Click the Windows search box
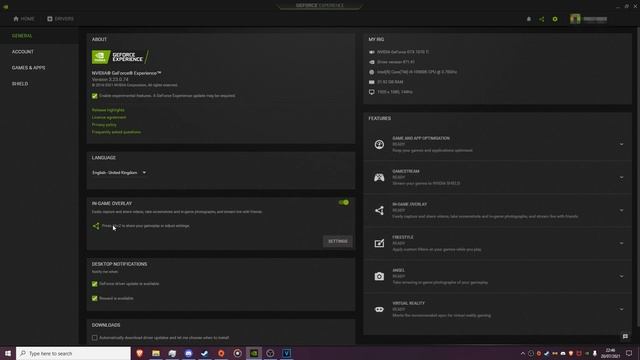Image resolution: width=640 pixels, height=360 pixels. click(73, 353)
